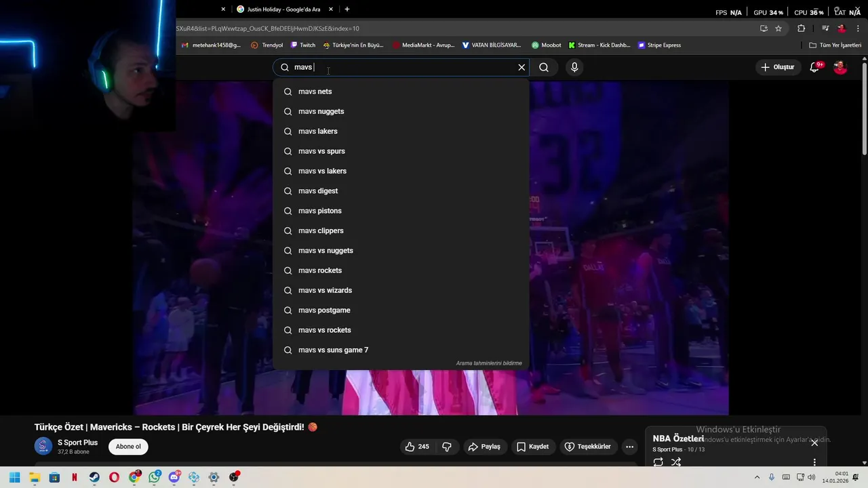
Task: Open the Gmail metehank1458 bookmark
Action: (211, 45)
